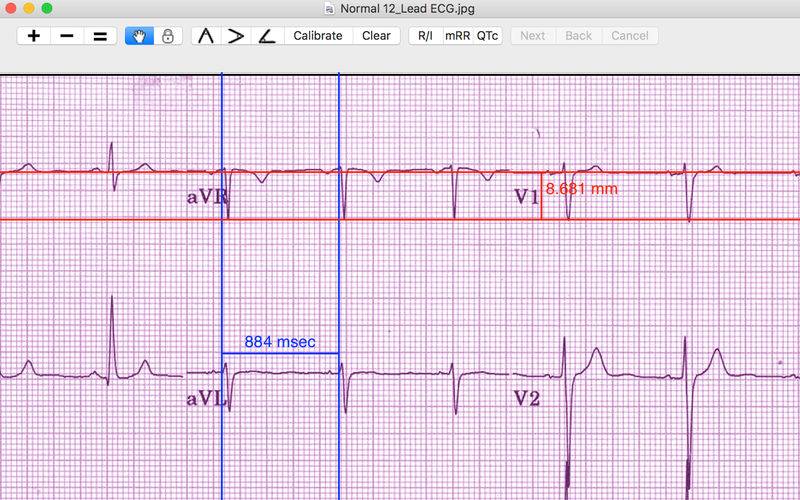Add a time caliper
Viewport: 800px width, 500px height.
point(206,36)
